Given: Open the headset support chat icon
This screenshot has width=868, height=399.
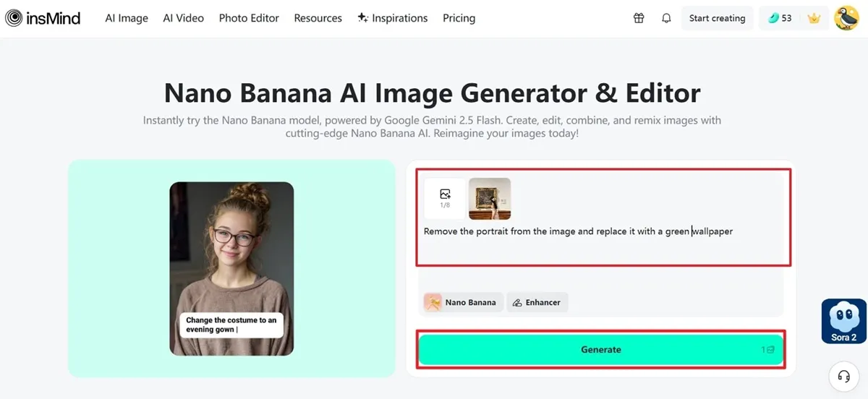Looking at the screenshot, I should [x=843, y=376].
